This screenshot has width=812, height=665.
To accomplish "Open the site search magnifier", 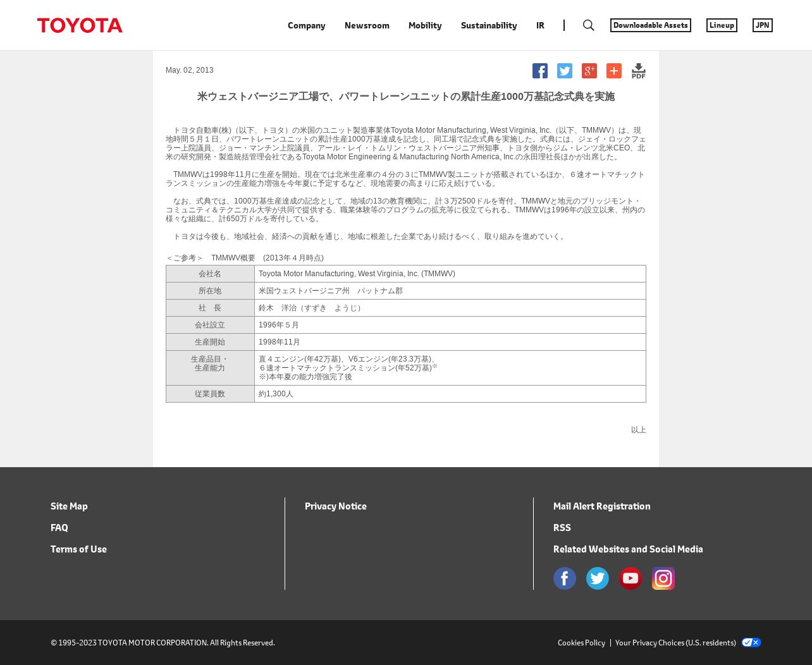I will click(x=589, y=25).
